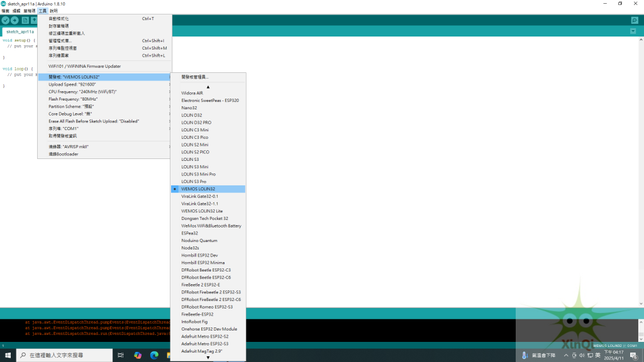Image resolution: width=644 pixels, height=362 pixels.
Task: Select Electronic SweetPeas - ESP320 board
Action: click(x=208, y=100)
